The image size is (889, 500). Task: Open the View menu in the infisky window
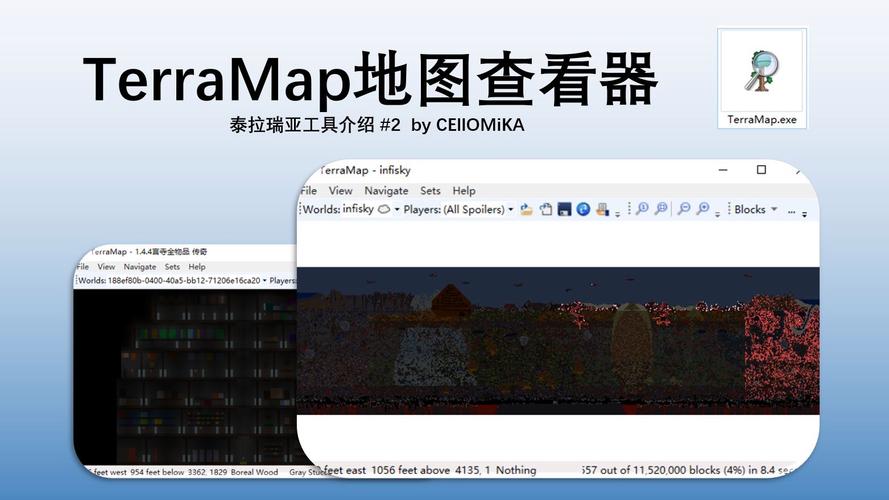pos(340,190)
